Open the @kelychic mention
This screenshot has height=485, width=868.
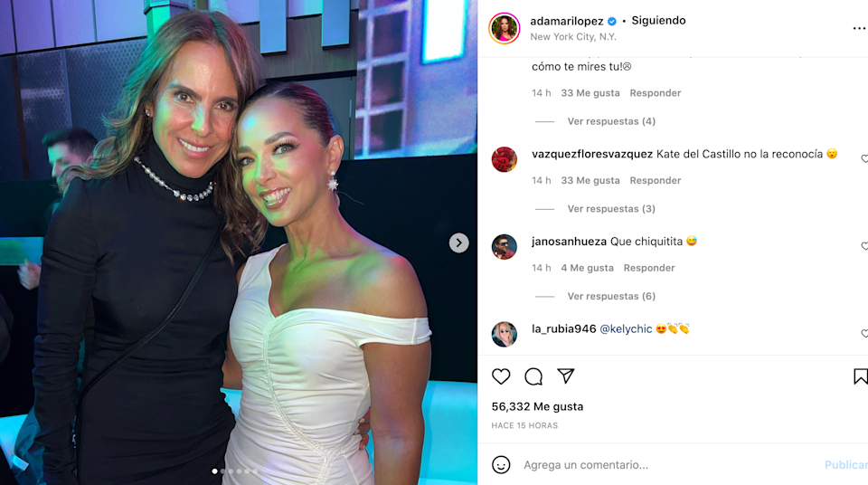[626, 328]
